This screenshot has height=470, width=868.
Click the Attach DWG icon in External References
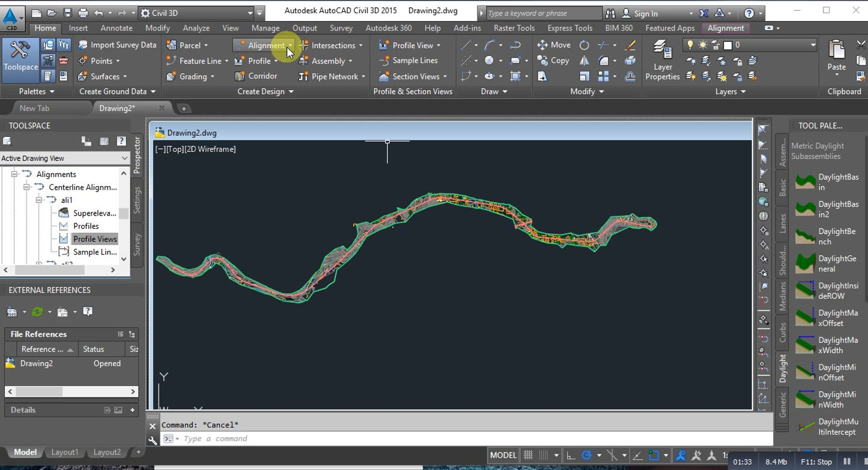pyautogui.click(x=12, y=312)
